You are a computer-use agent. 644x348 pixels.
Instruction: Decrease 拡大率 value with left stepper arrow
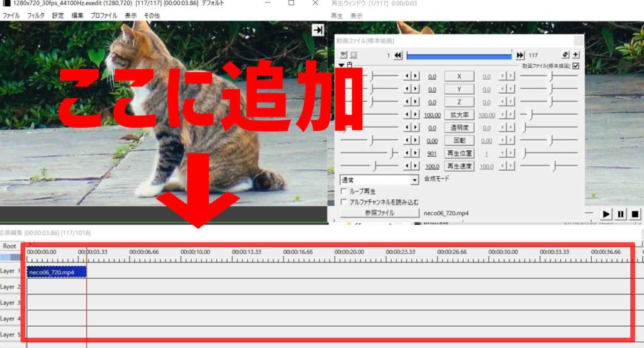[x=407, y=115]
